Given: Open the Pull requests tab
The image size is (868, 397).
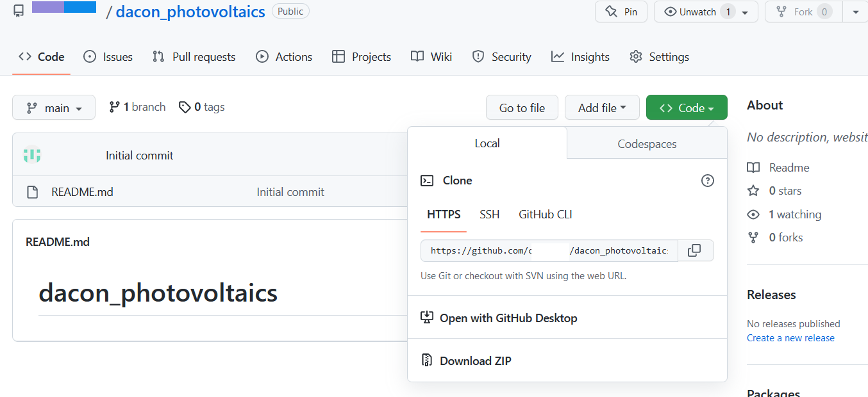Looking at the screenshot, I should (x=194, y=57).
